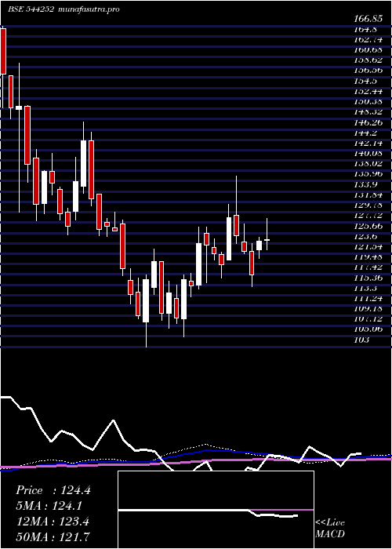Click the BSE 544252 ticker label
Screen dimensions: 392x549
[x=31, y=9]
